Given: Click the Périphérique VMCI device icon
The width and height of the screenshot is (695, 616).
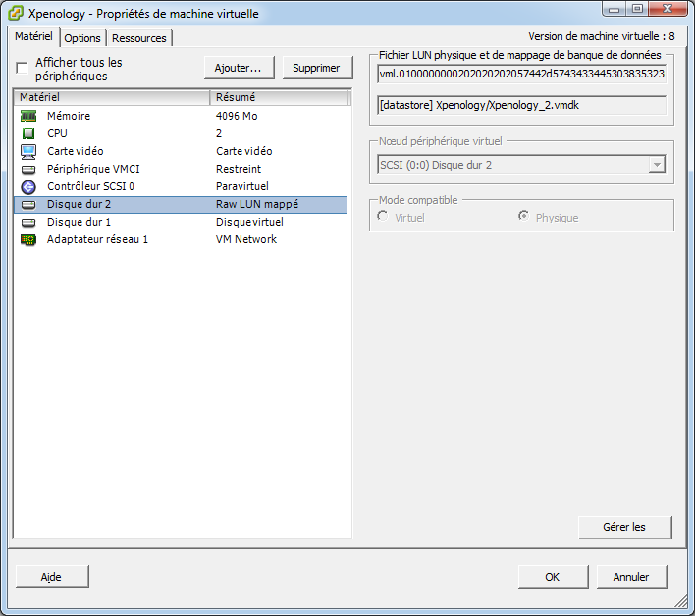Looking at the screenshot, I should tap(28, 169).
